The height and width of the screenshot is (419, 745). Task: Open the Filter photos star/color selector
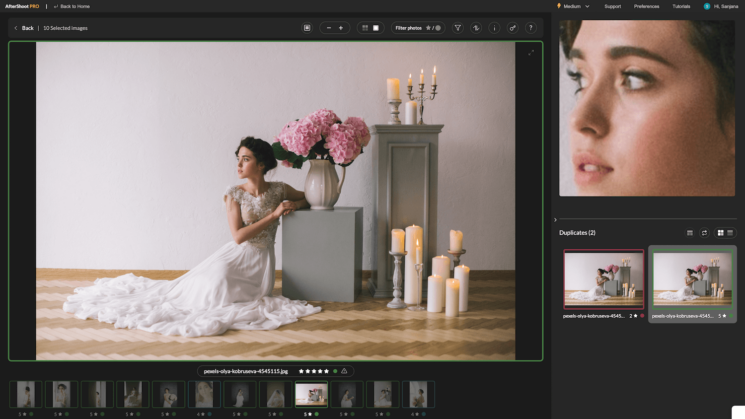point(418,28)
